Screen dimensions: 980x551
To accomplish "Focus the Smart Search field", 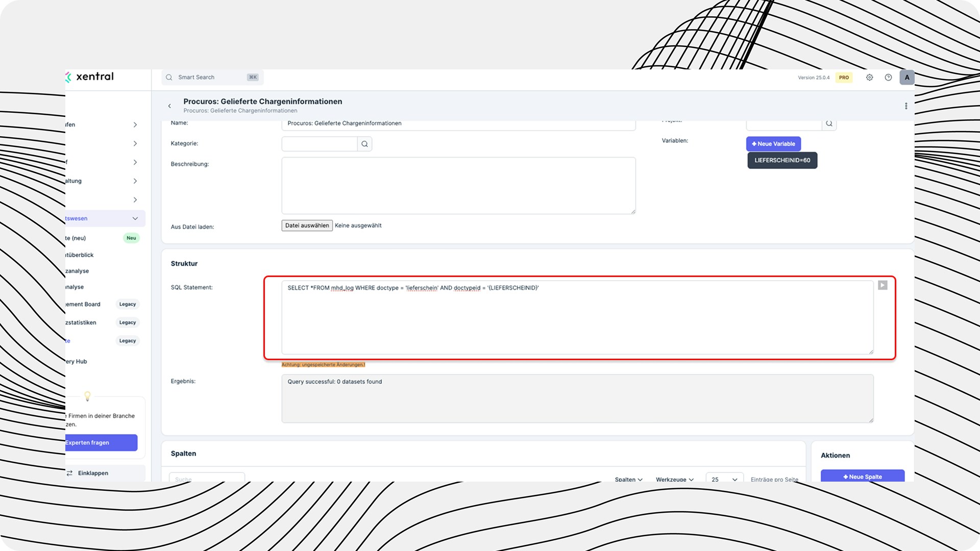I will [x=212, y=78].
